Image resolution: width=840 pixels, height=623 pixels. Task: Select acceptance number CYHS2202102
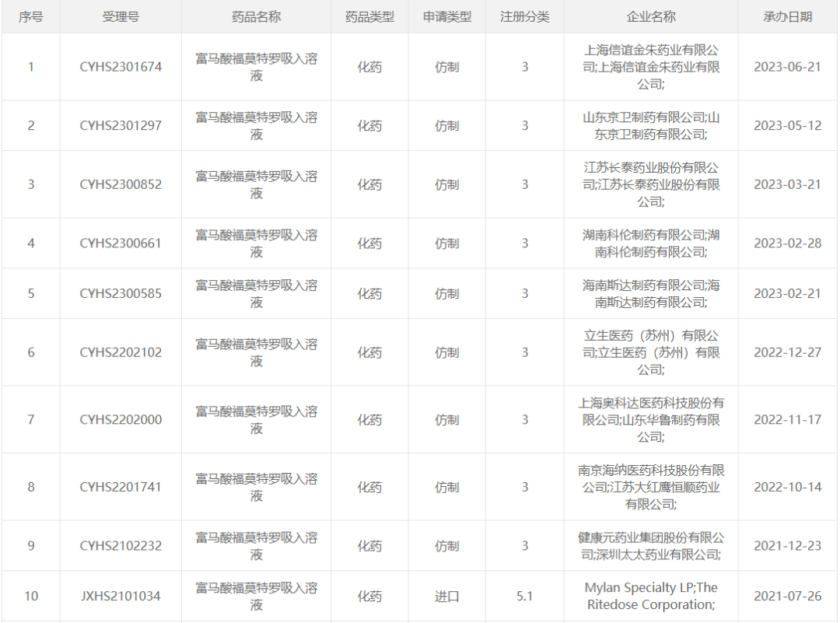pyautogui.click(x=121, y=352)
